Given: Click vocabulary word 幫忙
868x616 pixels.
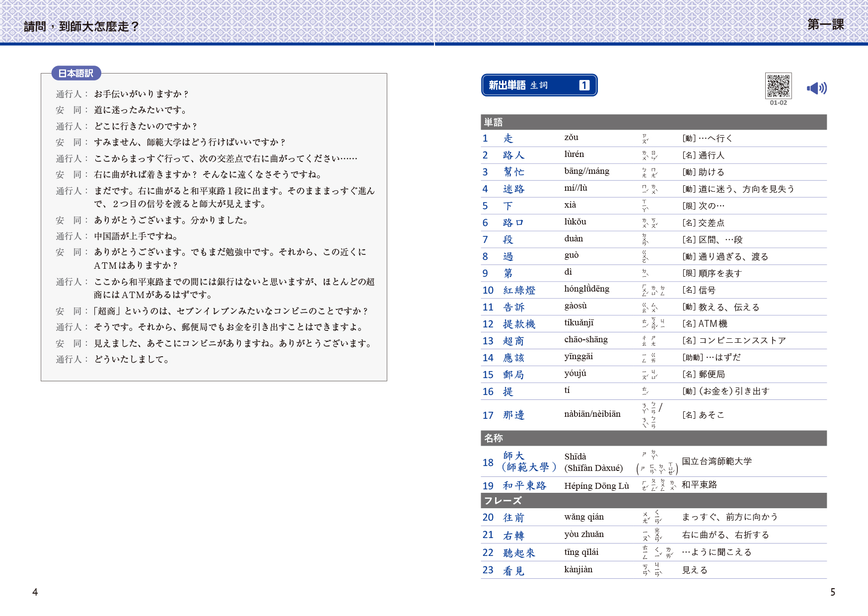Looking at the screenshot, I should point(513,172).
